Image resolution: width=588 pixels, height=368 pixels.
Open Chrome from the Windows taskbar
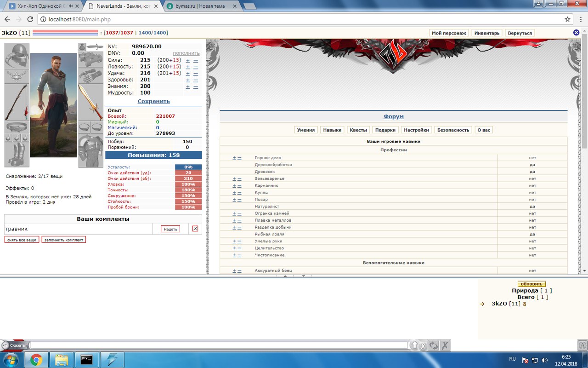[36, 359]
